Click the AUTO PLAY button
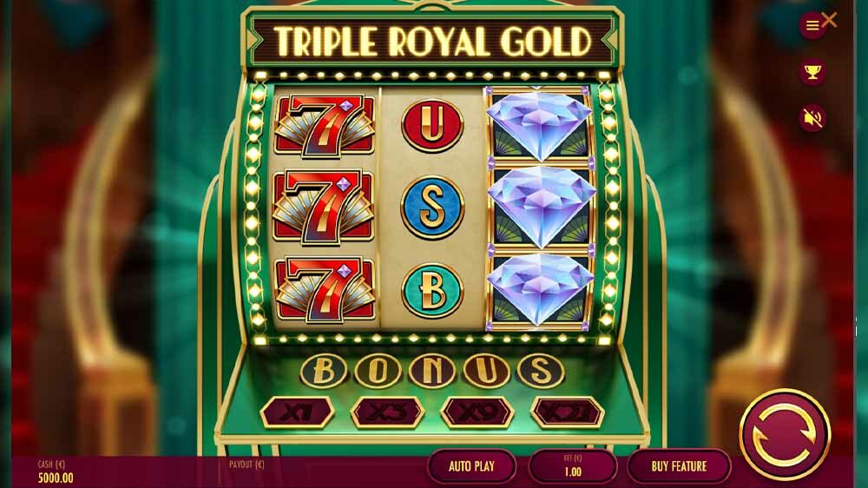Viewport: 868px width, 488px height. coord(471,466)
